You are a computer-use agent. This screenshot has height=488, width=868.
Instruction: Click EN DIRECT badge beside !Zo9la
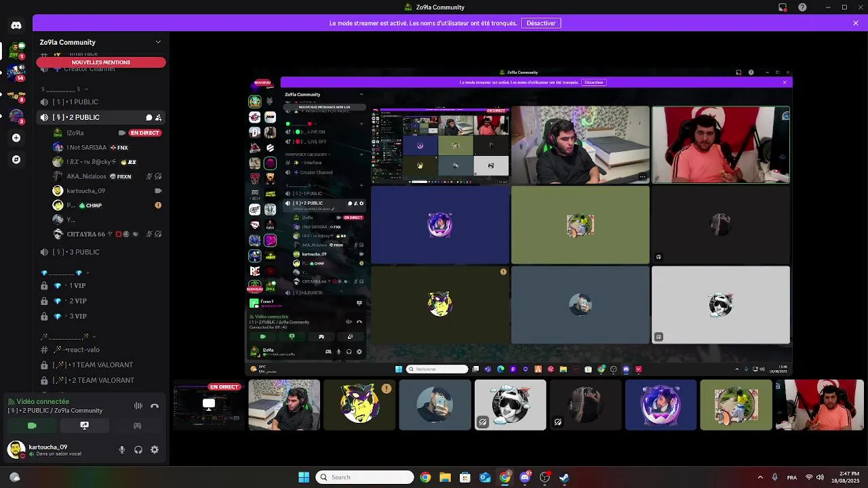[x=144, y=133]
